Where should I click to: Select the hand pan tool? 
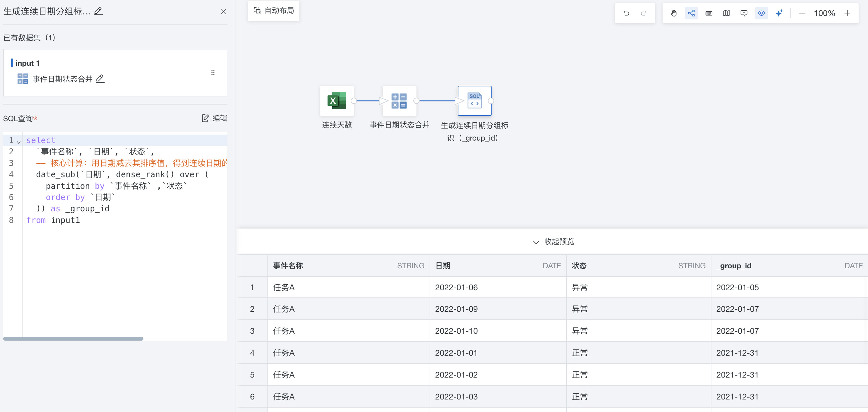tap(674, 13)
